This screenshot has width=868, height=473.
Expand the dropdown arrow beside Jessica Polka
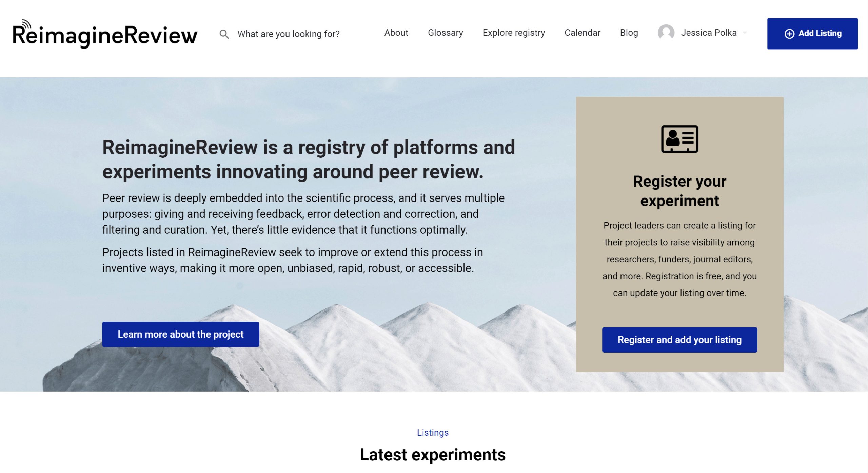coord(745,33)
